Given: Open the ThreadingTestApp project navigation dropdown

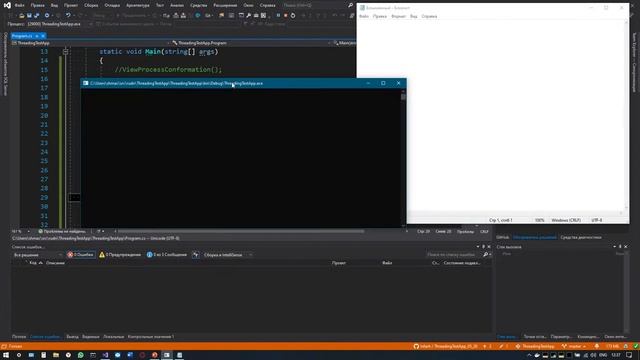Looking at the screenshot, I should [x=91, y=43].
